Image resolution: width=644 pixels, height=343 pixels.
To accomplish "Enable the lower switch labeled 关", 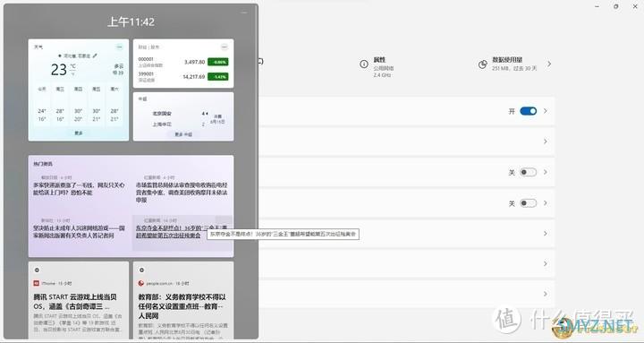I will (x=529, y=203).
